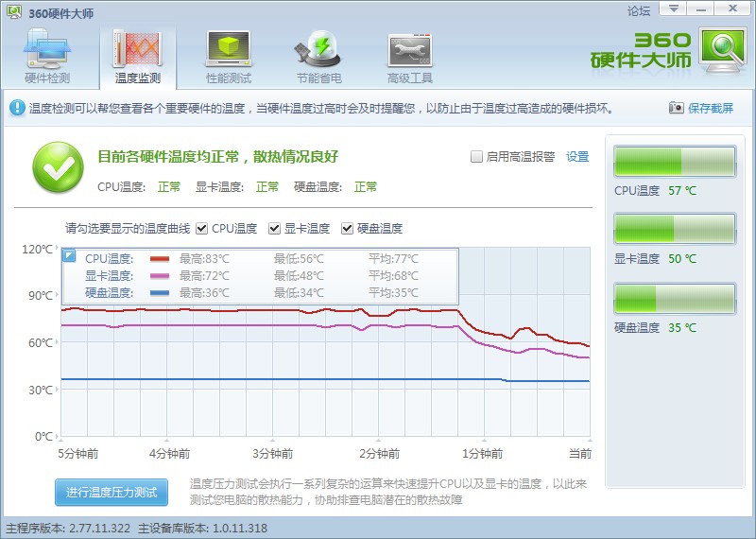Click the magenta 显卡温度 legend swatch

click(x=160, y=276)
